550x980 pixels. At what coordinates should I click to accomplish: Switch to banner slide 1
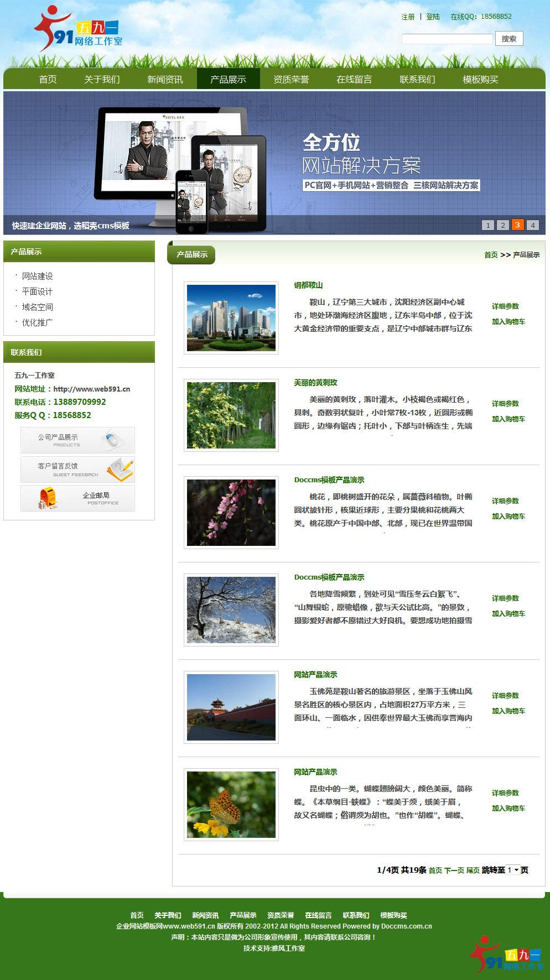tap(487, 225)
